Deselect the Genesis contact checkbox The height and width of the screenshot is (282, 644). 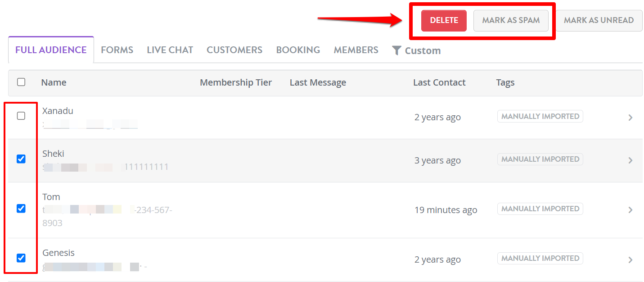[x=21, y=258]
